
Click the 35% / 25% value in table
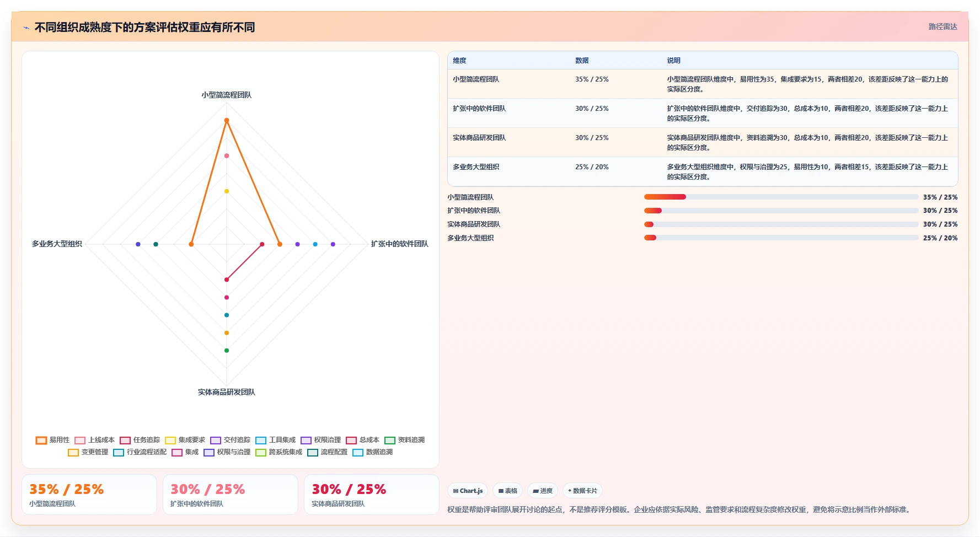[x=592, y=79]
